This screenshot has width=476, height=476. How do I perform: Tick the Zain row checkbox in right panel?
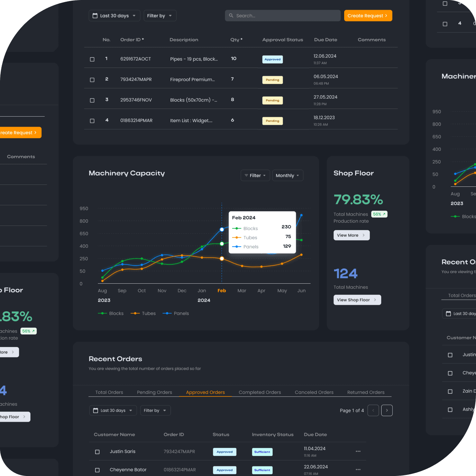click(x=450, y=391)
